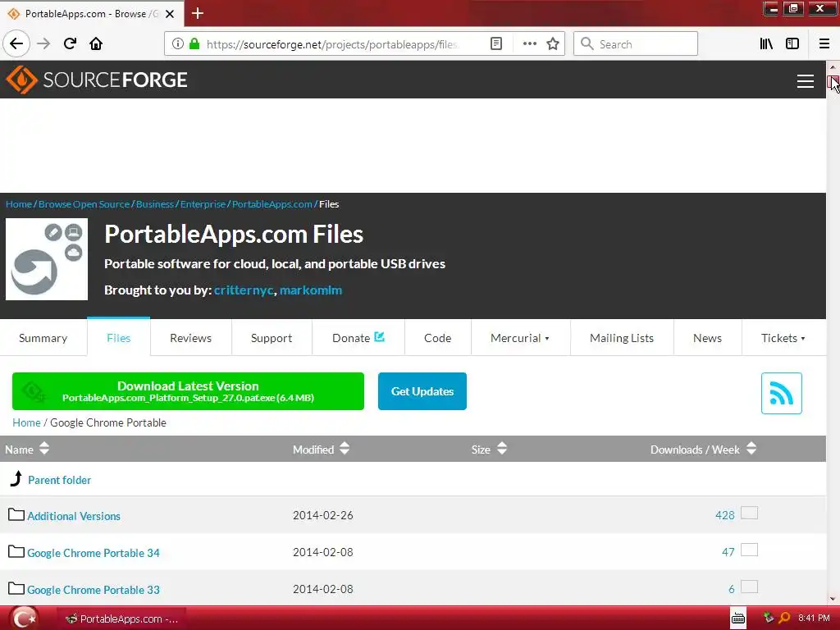The width and height of the screenshot is (840, 630).
Task: Open the Library icon in toolbar
Action: click(x=766, y=44)
